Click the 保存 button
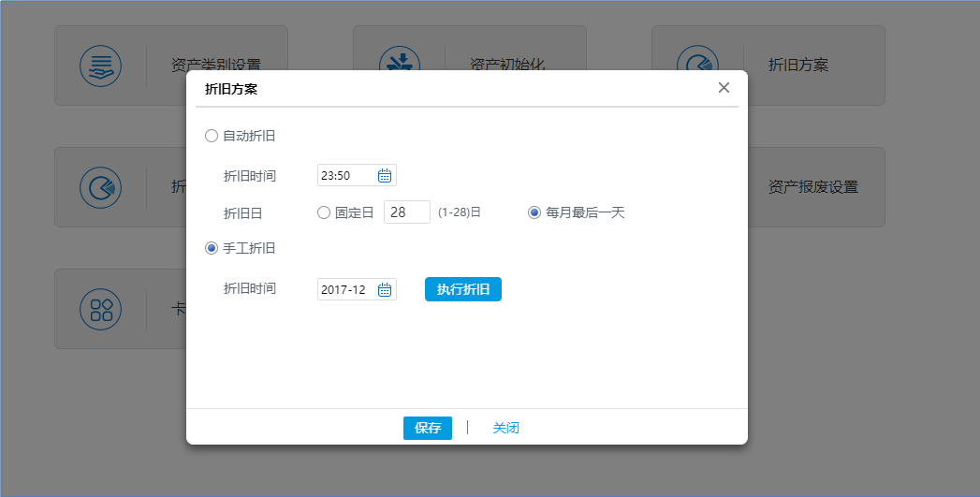 428,428
